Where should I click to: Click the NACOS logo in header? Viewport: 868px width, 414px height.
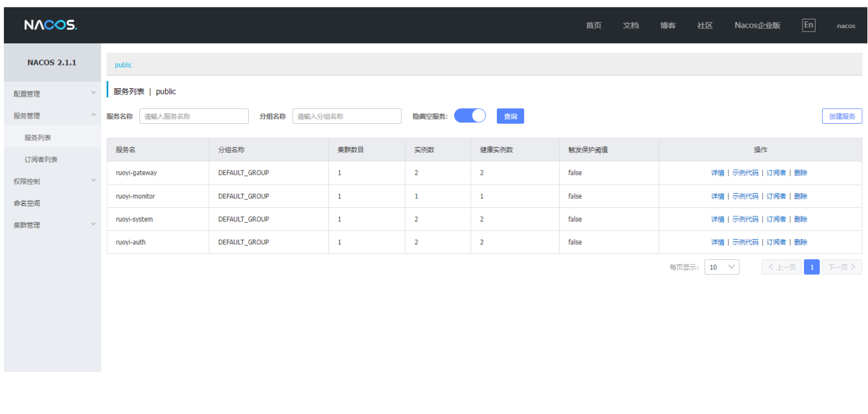(x=51, y=25)
